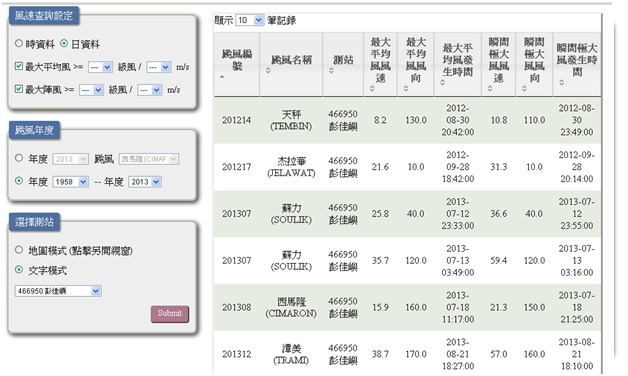Click typhoon number 201308 cell
628x376 pixels.
237,308
